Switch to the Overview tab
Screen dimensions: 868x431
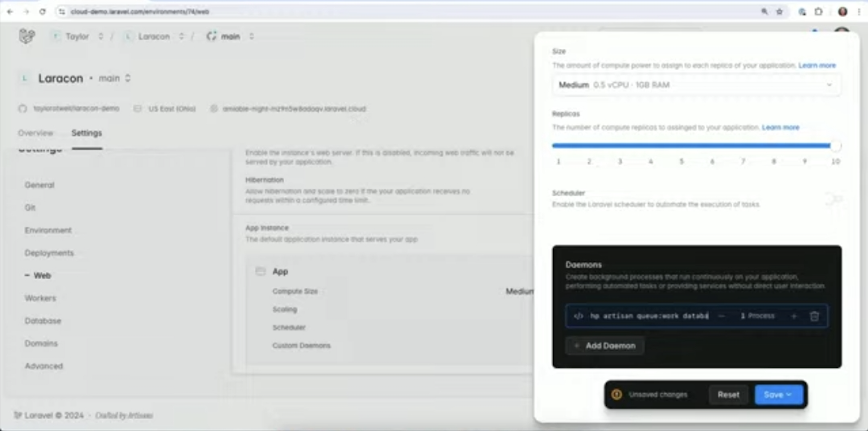[x=35, y=133]
